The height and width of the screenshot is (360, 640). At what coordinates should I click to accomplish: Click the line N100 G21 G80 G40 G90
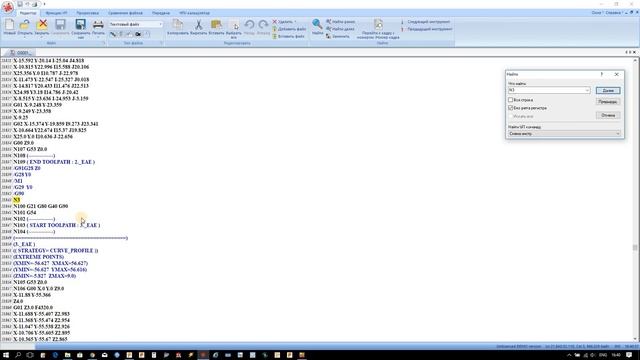coord(40,206)
